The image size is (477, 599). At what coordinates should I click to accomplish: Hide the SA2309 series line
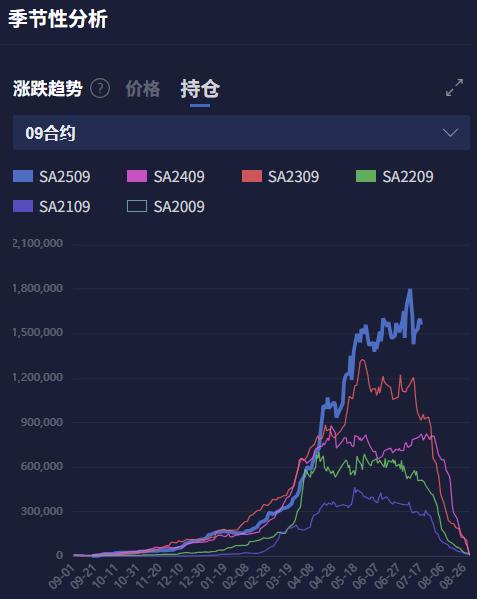[280, 176]
